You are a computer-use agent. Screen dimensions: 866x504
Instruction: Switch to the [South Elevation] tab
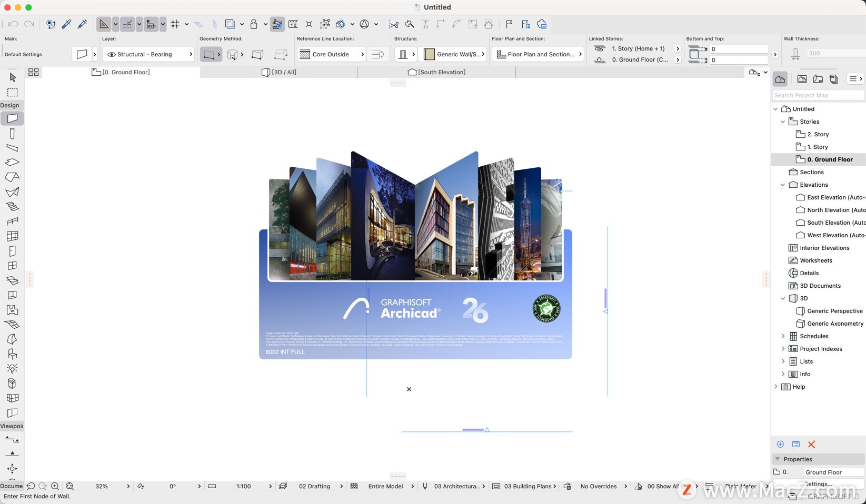436,72
